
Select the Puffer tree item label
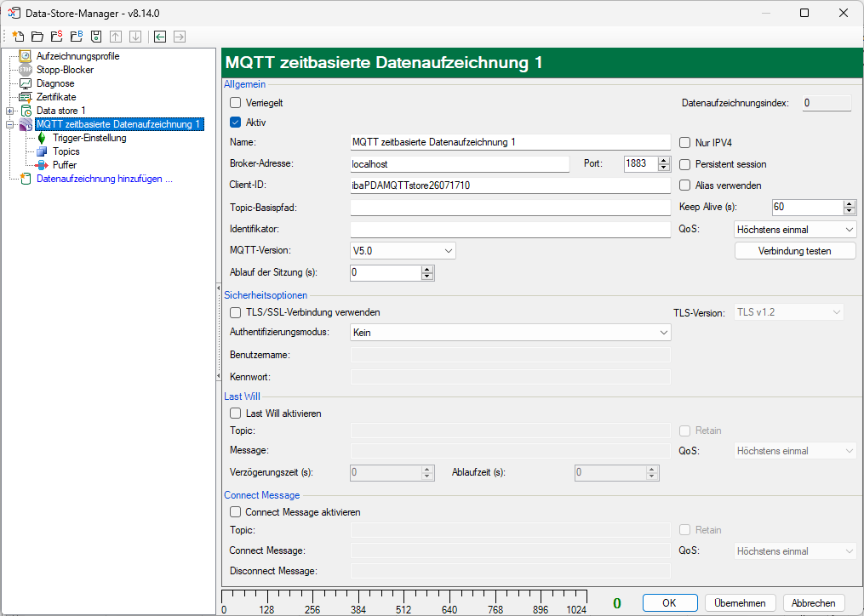click(65, 165)
